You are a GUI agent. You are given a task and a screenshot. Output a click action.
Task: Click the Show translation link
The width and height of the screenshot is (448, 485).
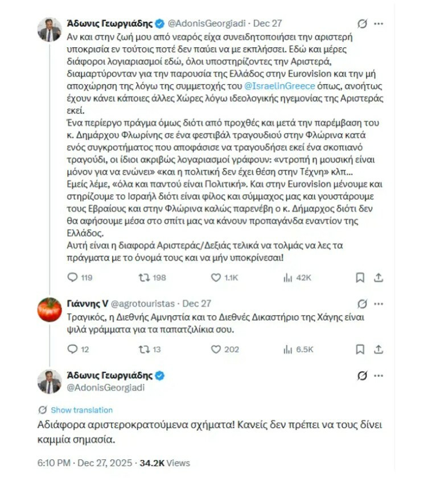(x=81, y=410)
